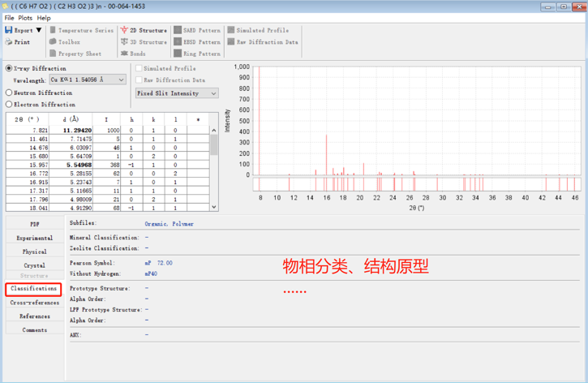Open the Plots menu
This screenshot has width=588, height=383.
tap(25, 17)
